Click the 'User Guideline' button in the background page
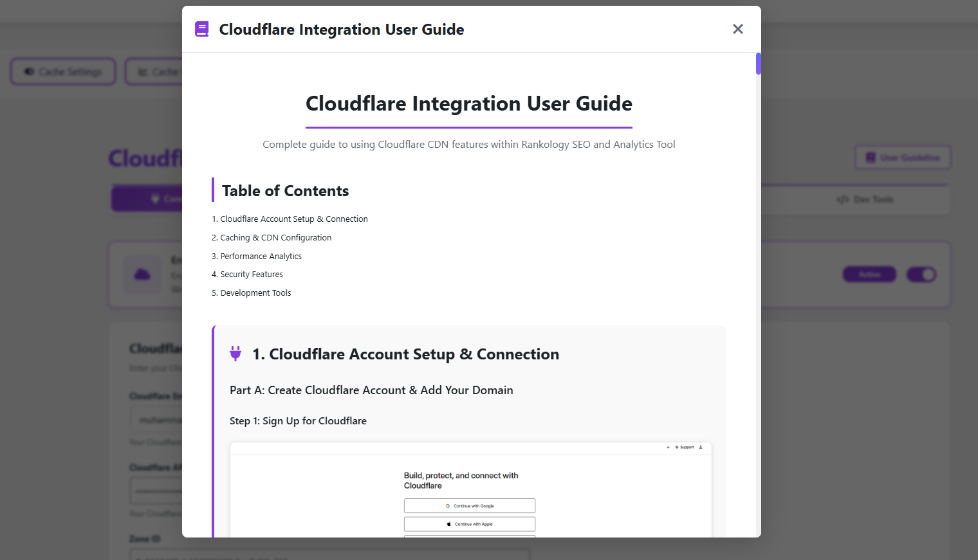978x560 pixels. tap(903, 158)
